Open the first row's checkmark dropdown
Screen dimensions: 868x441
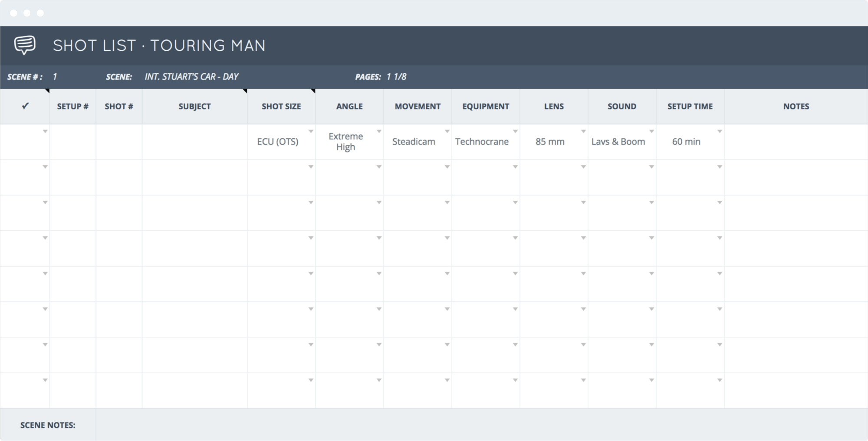pyautogui.click(x=45, y=131)
